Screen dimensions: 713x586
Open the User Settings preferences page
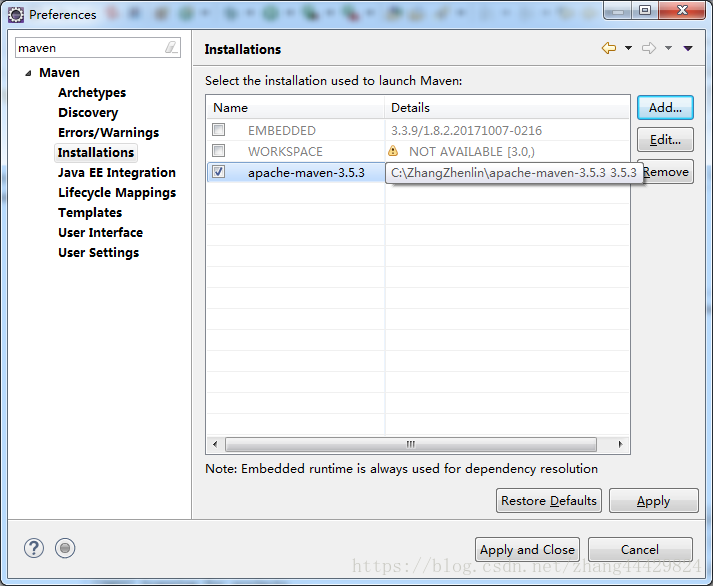[99, 253]
